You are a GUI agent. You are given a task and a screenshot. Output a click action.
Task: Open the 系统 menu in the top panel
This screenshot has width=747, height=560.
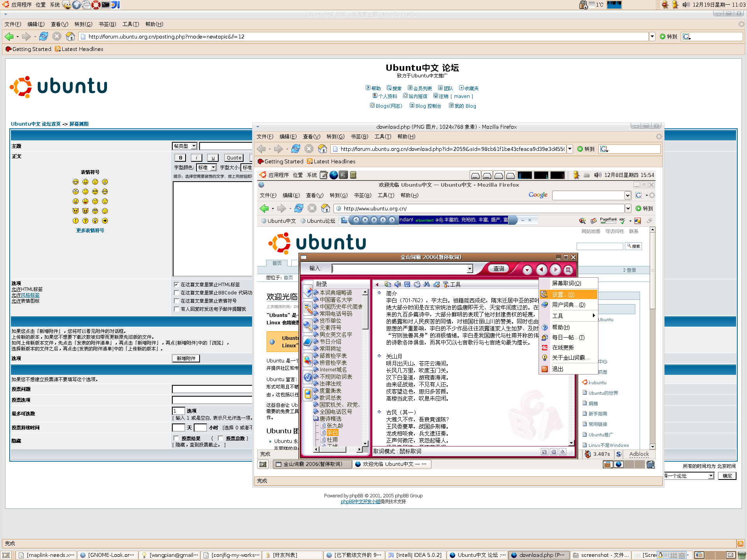(x=55, y=5)
